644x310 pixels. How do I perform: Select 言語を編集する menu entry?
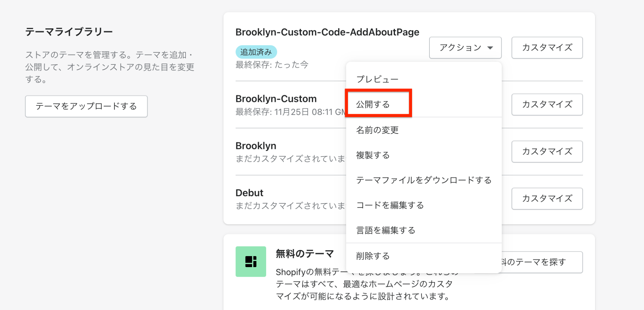pos(386,230)
